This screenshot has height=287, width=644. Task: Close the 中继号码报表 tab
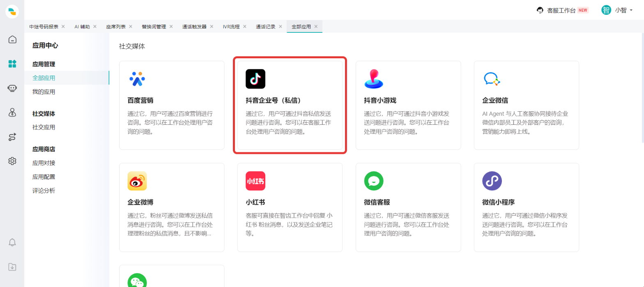[x=63, y=26]
